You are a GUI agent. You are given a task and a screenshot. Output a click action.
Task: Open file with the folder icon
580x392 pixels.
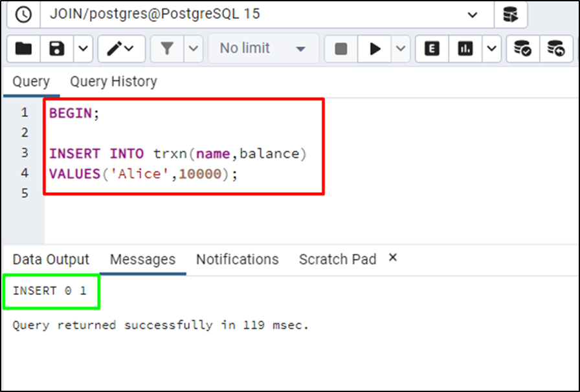tap(23, 49)
